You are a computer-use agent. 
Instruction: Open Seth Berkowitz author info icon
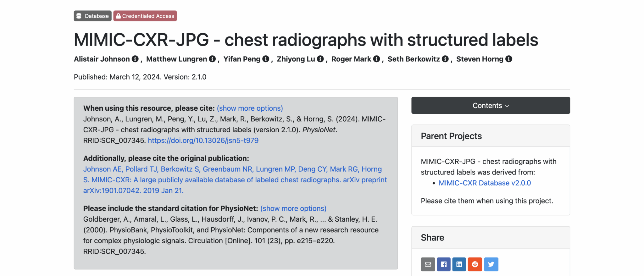(x=445, y=59)
